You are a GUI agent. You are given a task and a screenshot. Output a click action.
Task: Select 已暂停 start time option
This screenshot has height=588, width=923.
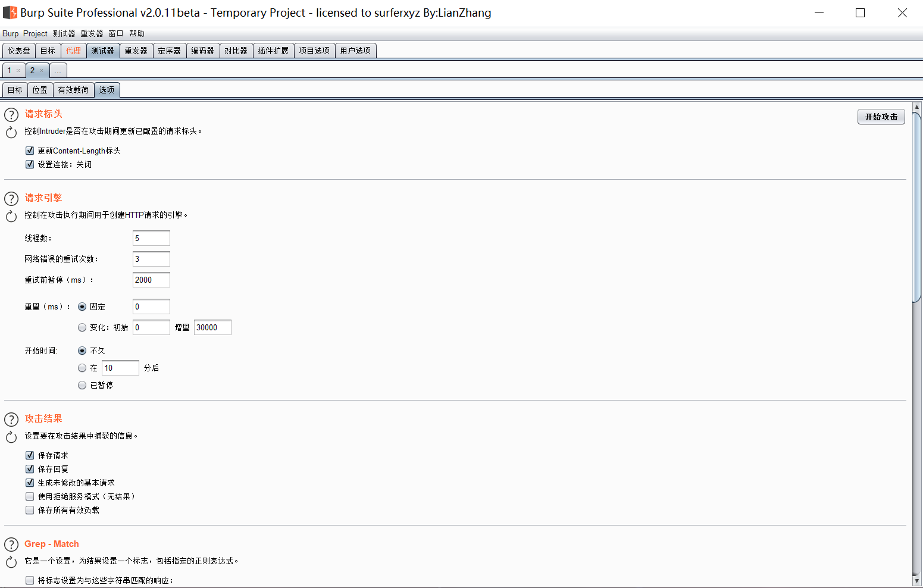[x=82, y=385]
